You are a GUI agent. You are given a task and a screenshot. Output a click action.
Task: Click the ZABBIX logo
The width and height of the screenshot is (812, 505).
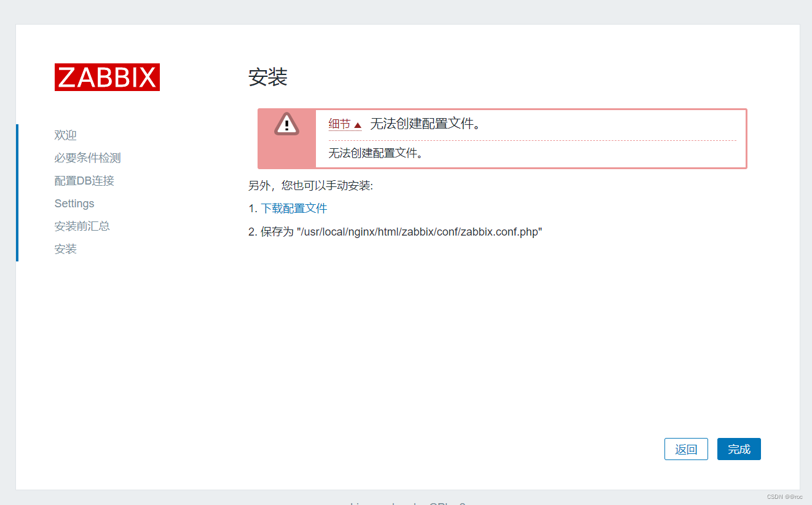click(x=107, y=77)
